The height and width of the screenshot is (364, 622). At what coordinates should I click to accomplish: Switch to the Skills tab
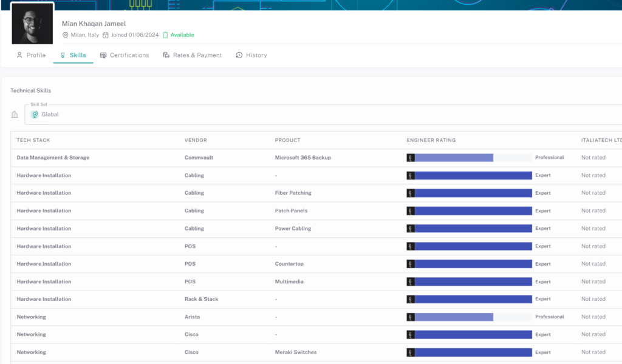tap(78, 55)
